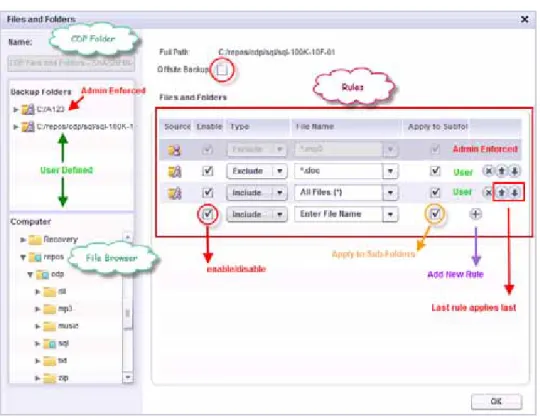Expand the C:/A123 backup folder
This screenshot has width=540, height=420.
[x=15, y=109]
